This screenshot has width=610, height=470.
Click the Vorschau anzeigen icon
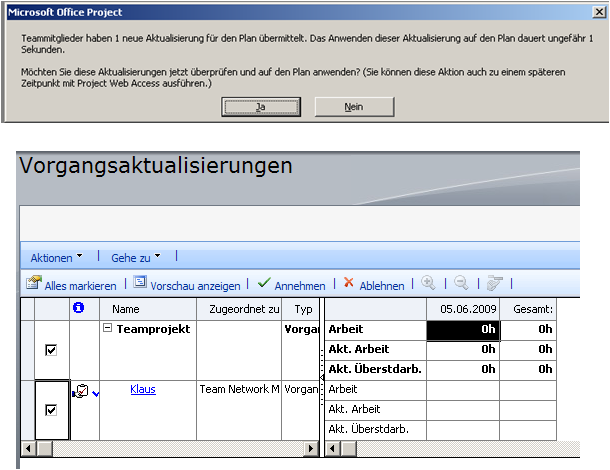point(140,282)
